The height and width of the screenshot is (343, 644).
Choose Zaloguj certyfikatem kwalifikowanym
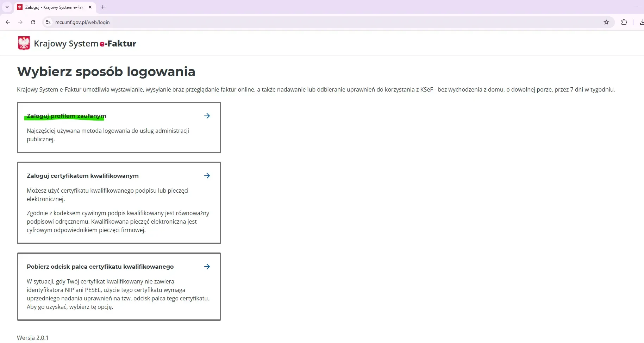(x=83, y=176)
